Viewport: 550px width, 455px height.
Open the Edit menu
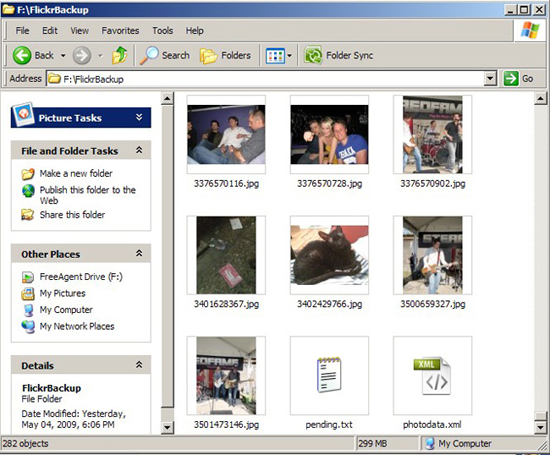tap(50, 31)
